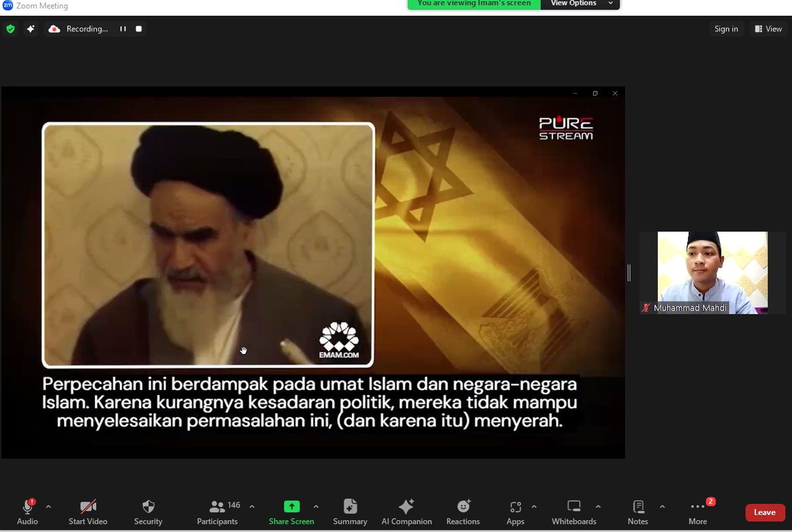Start sharing with Share Screen
The image size is (792, 532).
coord(291,512)
